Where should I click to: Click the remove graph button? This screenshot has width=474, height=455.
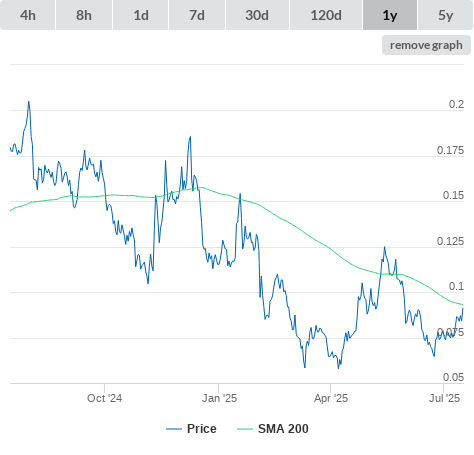click(x=426, y=45)
